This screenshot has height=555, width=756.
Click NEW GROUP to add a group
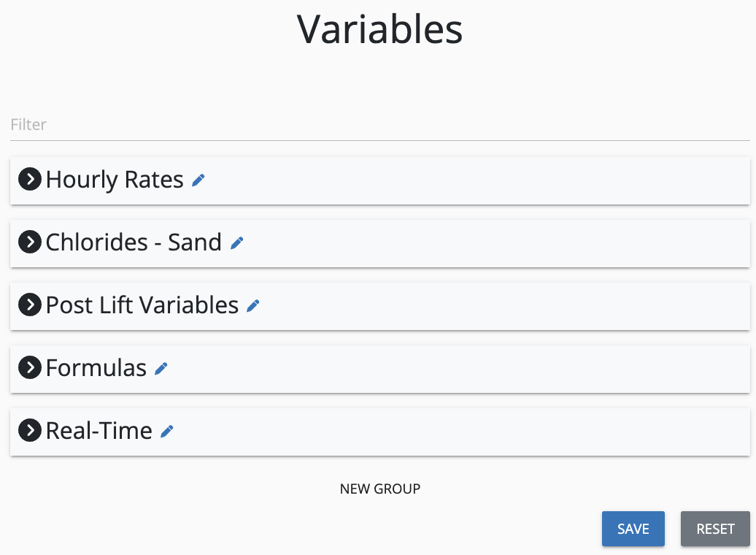tap(379, 489)
